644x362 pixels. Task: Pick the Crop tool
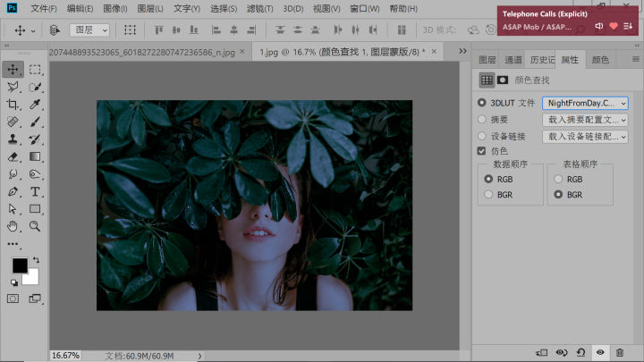pyautogui.click(x=13, y=105)
